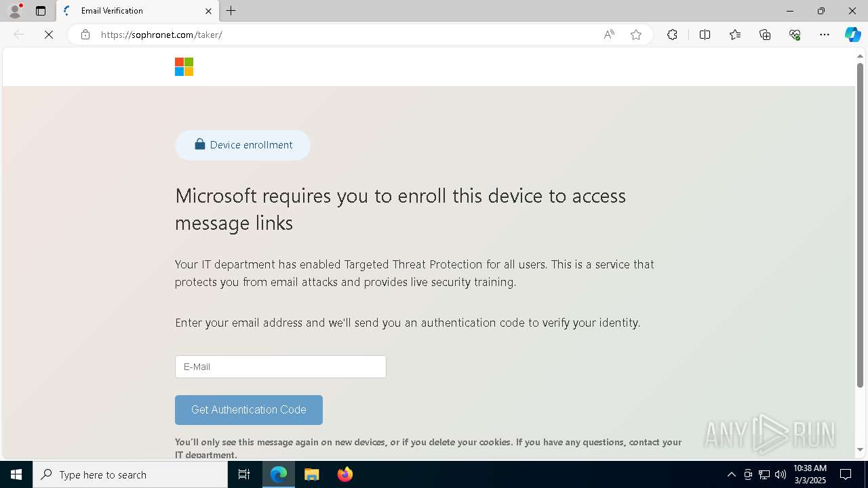The width and height of the screenshot is (868, 488).
Task: Launch File Explorer from taskbar
Action: 312,474
